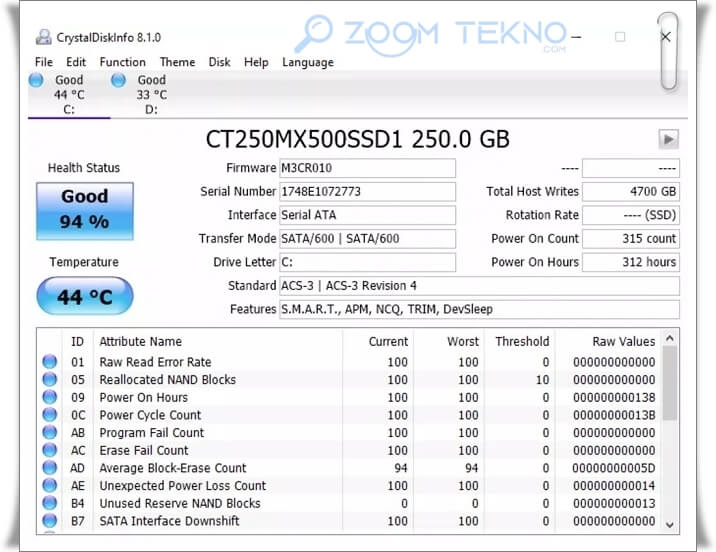716x552 pixels.
Task: Click the disk title CT250MX500SSD1 250.0 GB
Action: [358, 139]
